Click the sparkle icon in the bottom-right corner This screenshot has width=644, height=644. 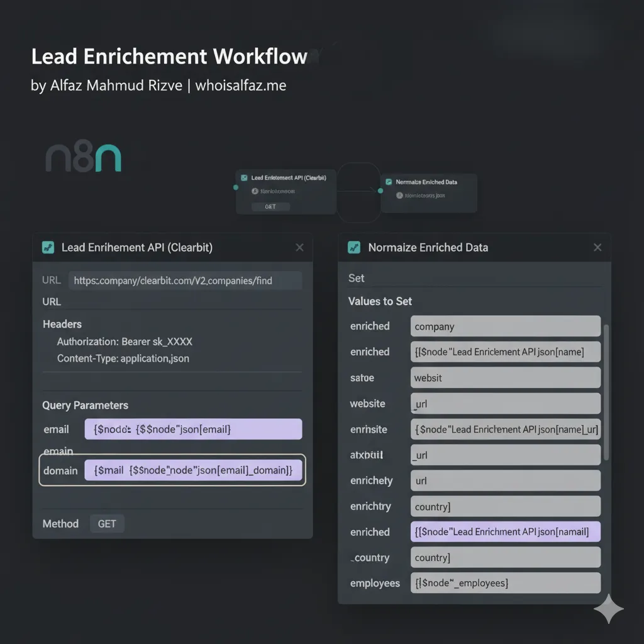pos(608,608)
